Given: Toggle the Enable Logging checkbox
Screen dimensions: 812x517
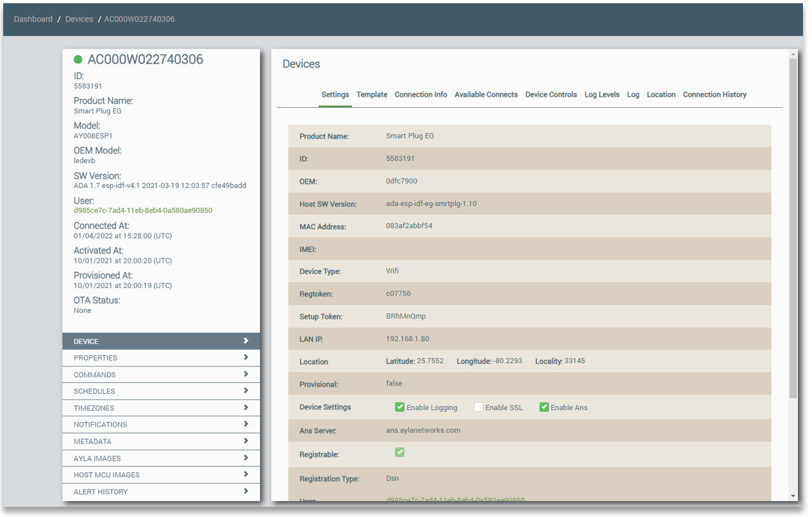Looking at the screenshot, I should [399, 407].
